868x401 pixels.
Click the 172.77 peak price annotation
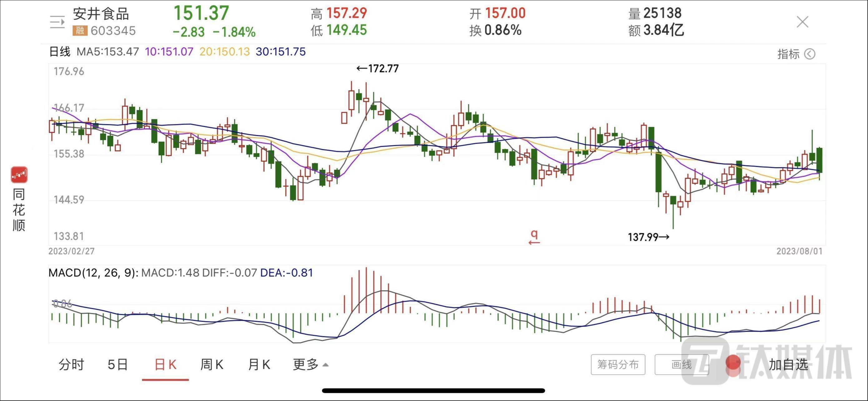tap(378, 69)
